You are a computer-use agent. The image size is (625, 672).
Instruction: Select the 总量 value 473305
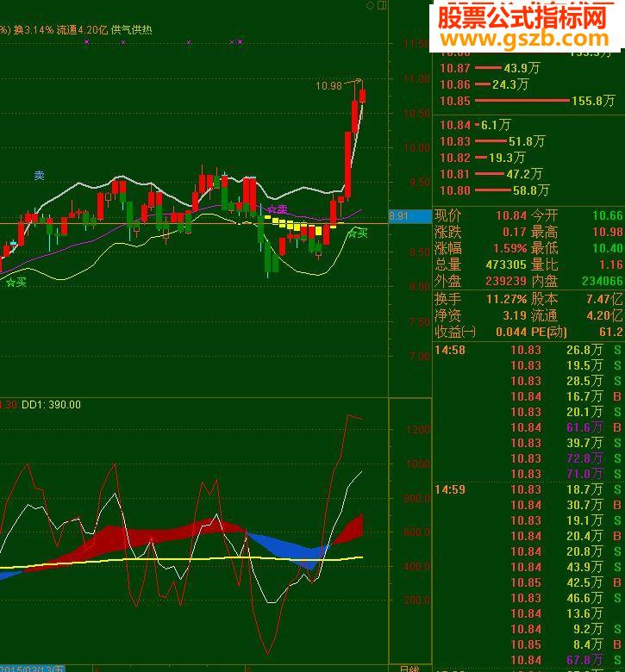[506, 264]
